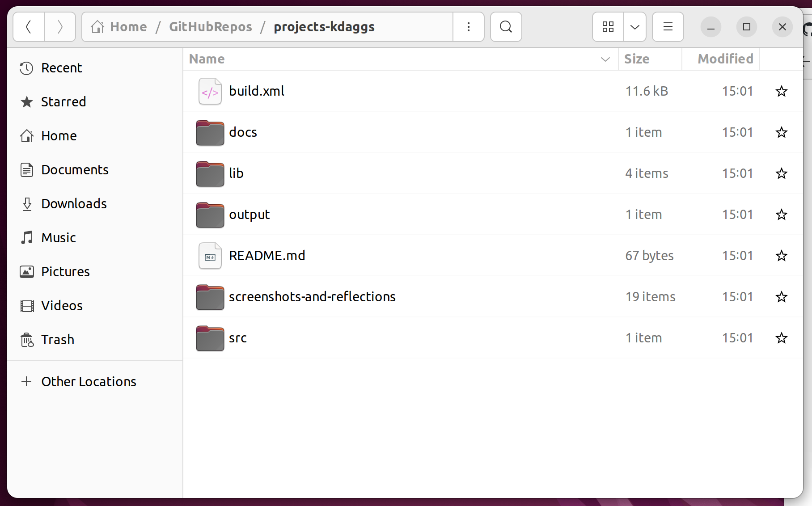Click the lib folder name
The height and width of the screenshot is (506, 812).
click(x=236, y=173)
